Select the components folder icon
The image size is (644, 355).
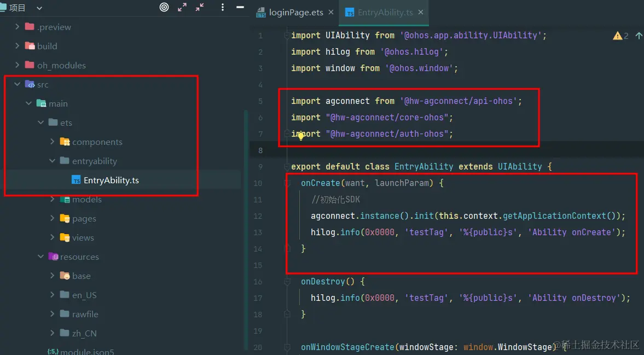tap(65, 142)
